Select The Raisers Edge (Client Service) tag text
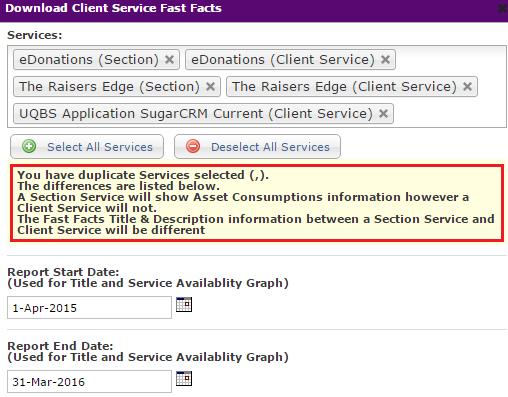Image resolution: width=508 pixels, height=397 pixels. click(344, 87)
